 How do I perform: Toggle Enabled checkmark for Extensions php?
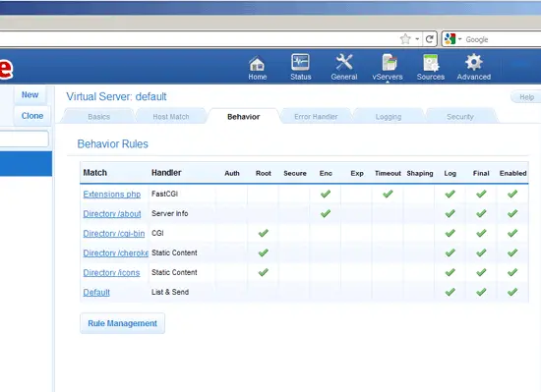[x=512, y=194]
